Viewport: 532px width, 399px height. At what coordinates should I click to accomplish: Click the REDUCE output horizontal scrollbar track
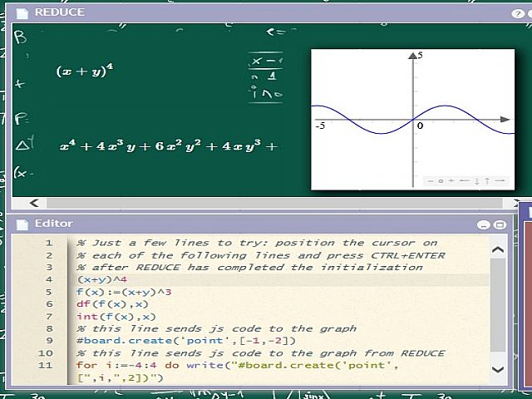(274, 203)
